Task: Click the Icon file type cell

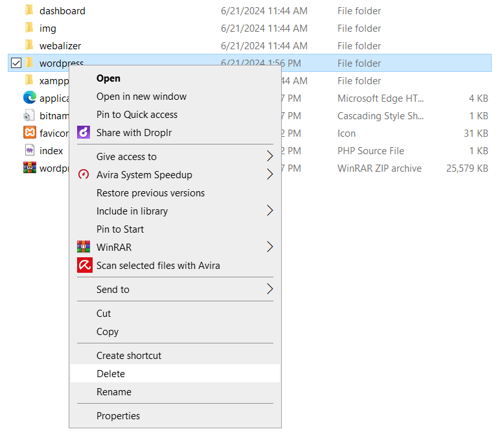Action: pyautogui.click(x=347, y=133)
